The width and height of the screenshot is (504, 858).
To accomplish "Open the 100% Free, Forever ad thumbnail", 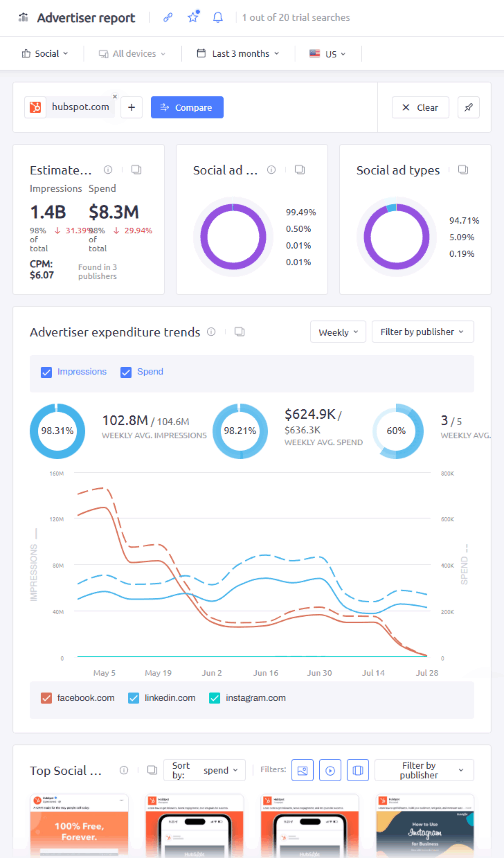I will pos(79,825).
